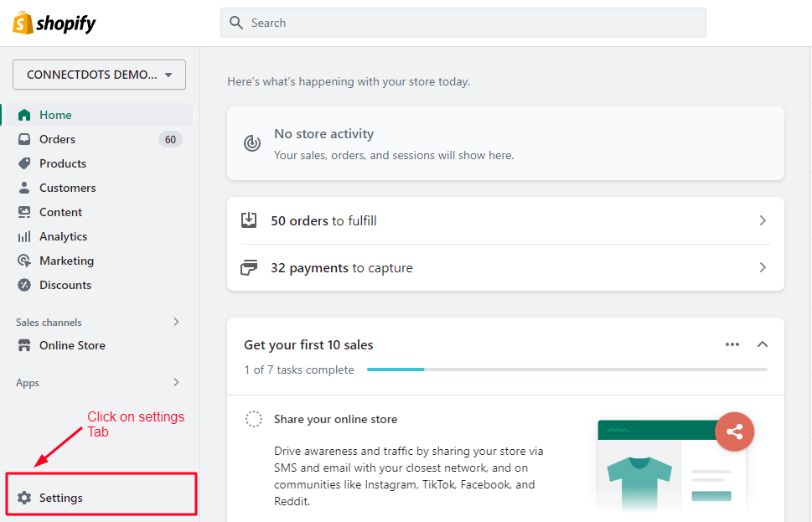The height and width of the screenshot is (522, 812).
Task: Click the Customers person icon
Action: click(x=24, y=188)
